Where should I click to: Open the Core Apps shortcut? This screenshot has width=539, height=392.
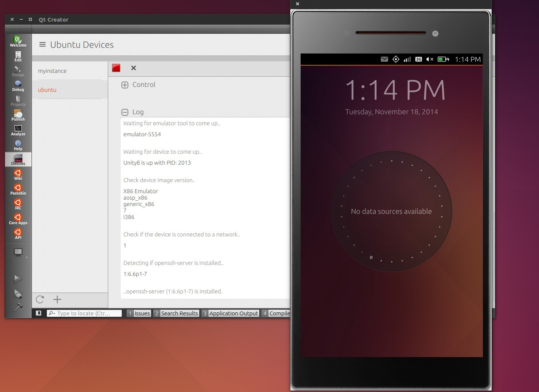pyautogui.click(x=18, y=219)
